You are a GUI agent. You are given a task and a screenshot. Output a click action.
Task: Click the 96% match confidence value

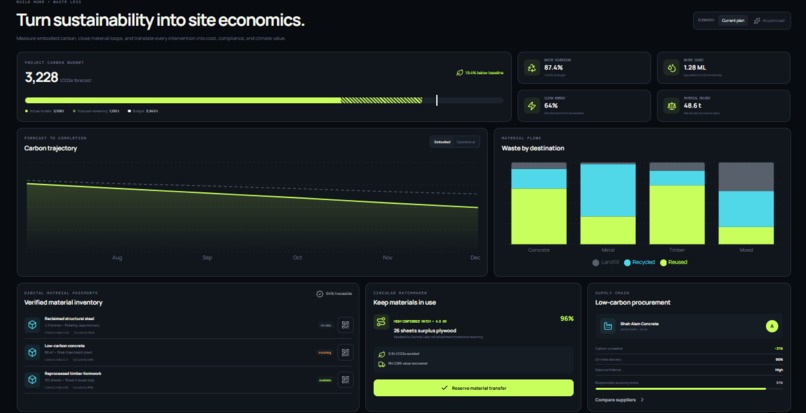pyautogui.click(x=566, y=319)
